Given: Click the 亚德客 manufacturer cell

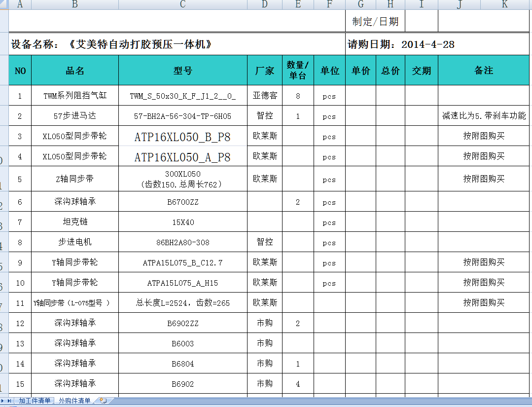Looking at the screenshot, I should point(265,96).
